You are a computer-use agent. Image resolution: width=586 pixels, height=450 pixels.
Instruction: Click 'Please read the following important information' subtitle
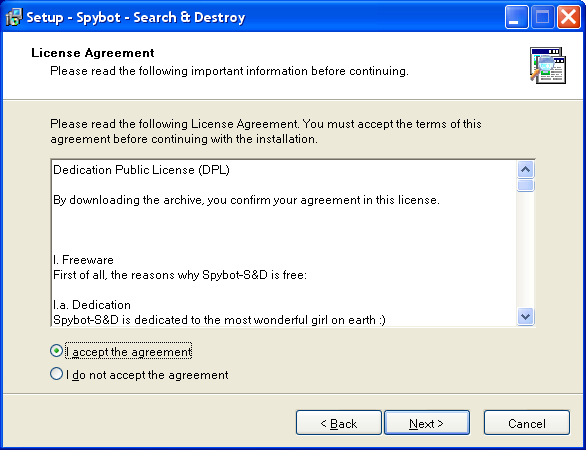click(x=229, y=71)
